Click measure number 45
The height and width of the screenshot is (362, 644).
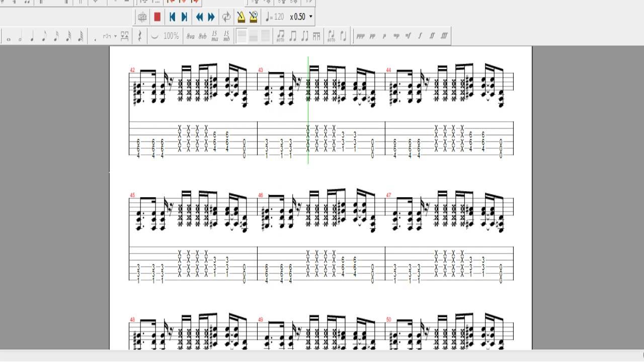tap(132, 195)
